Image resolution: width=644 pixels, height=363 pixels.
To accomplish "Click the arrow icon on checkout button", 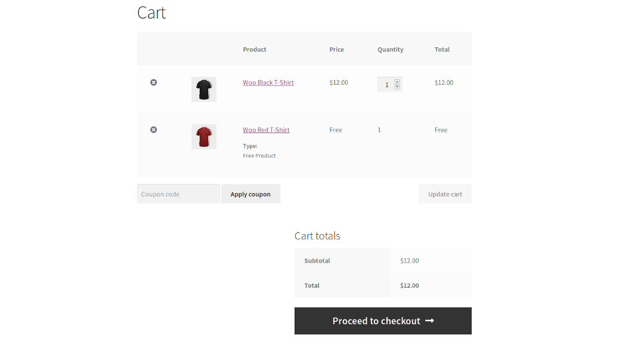I will [x=429, y=321].
